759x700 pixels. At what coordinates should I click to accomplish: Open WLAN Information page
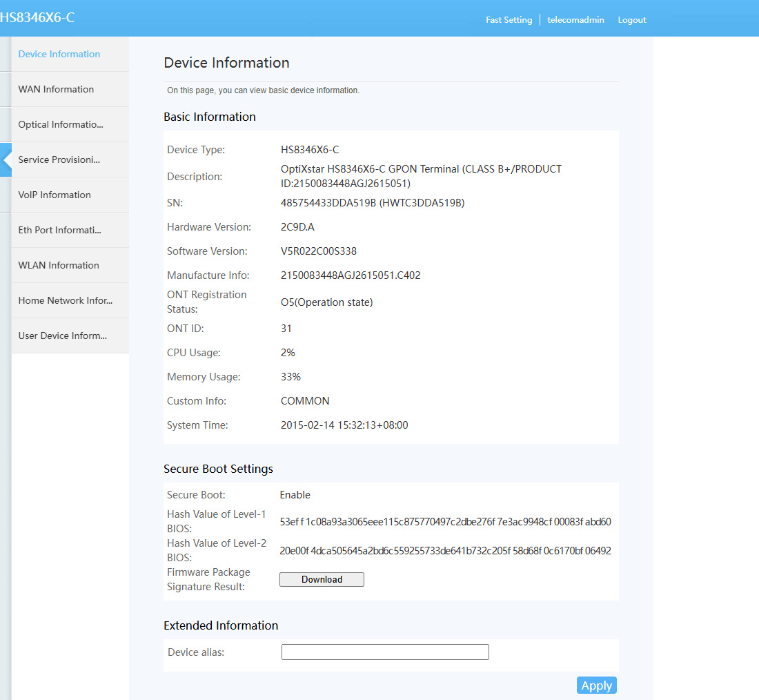(59, 266)
